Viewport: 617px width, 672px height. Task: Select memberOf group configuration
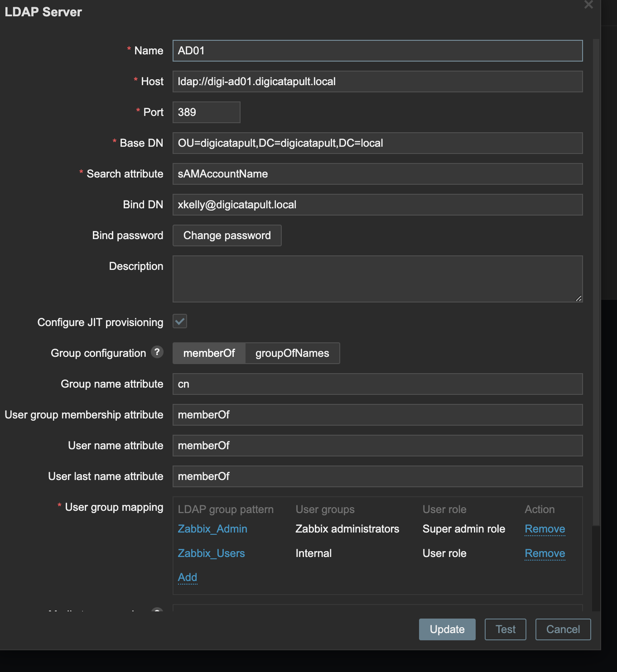point(209,353)
